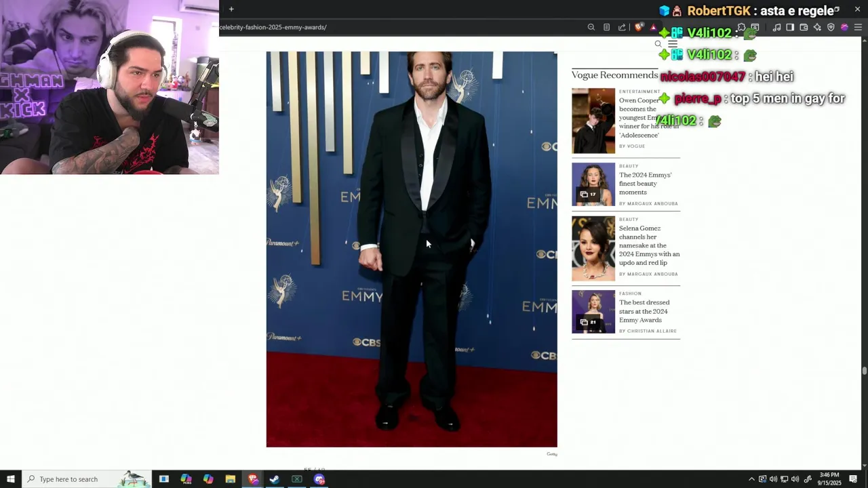Click the zoom out magnifier in address bar
Screen dimensions: 868x488
click(x=591, y=27)
